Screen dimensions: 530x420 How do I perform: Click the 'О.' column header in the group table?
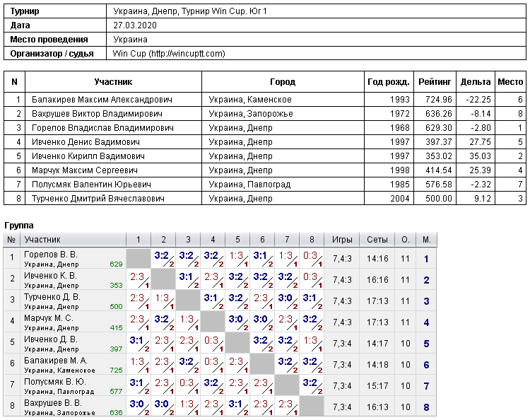[x=406, y=240]
